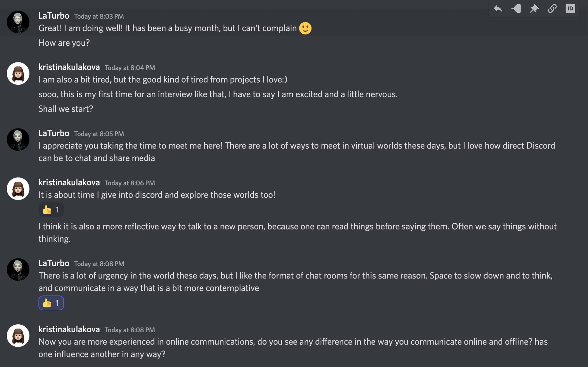588x367 pixels.
Task: Click LaTurbo's avatar on the 8:05 PM message
Action: pyautogui.click(x=18, y=139)
